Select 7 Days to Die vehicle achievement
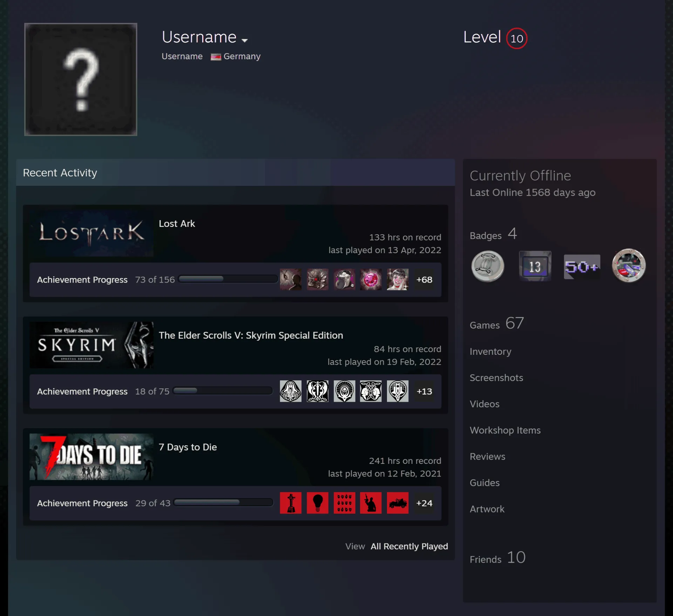 [397, 503]
